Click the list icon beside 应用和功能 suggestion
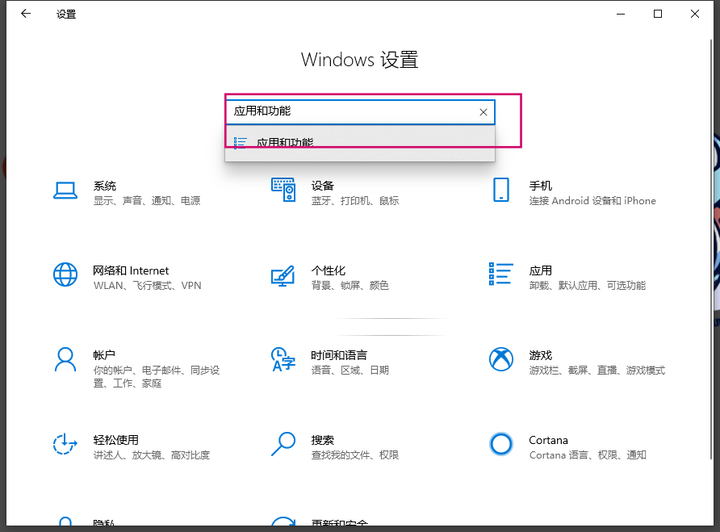The image size is (720, 532). tap(240, 143)
